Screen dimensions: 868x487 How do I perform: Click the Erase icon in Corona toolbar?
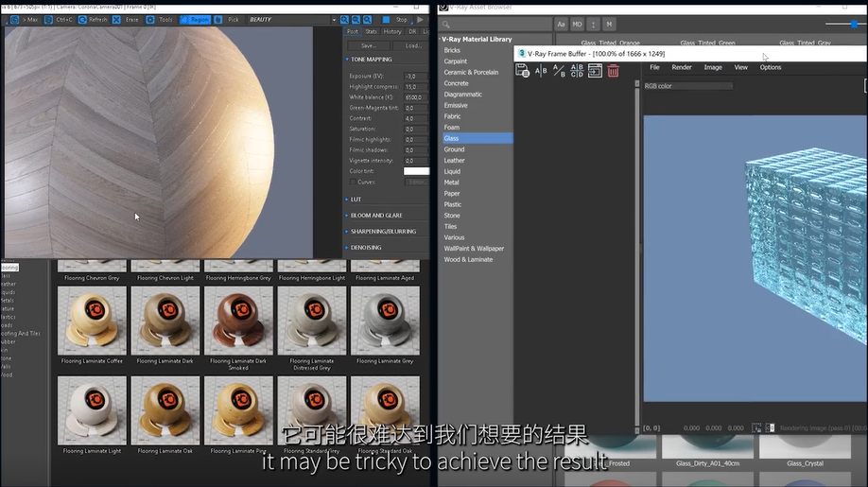(116, 19)
